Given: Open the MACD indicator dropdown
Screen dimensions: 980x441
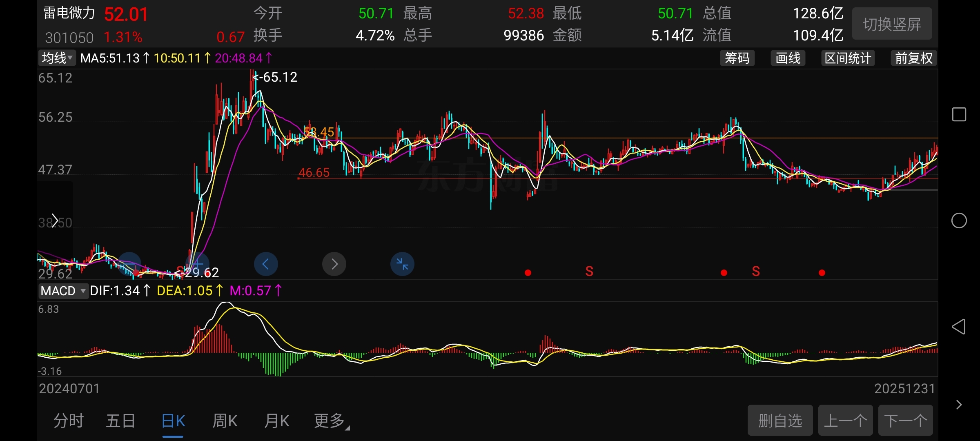Looking at the screenshot, I should click(x=63, y=291).
